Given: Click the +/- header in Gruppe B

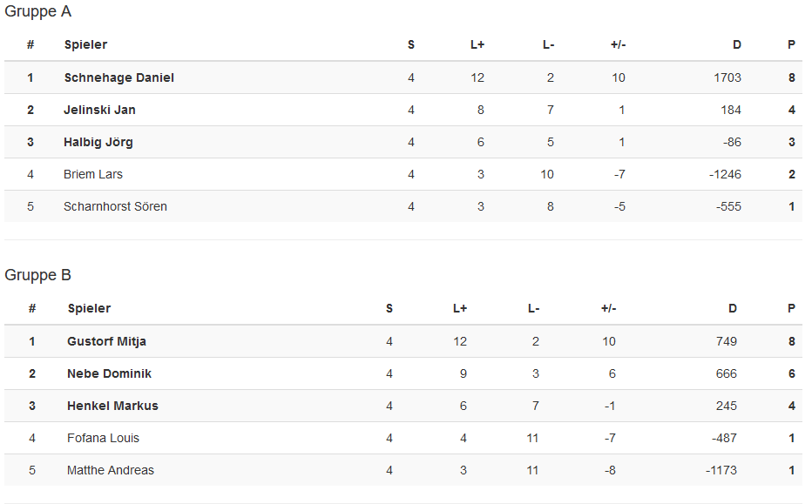Looking at the screenshot, I should tap(608, 308).
